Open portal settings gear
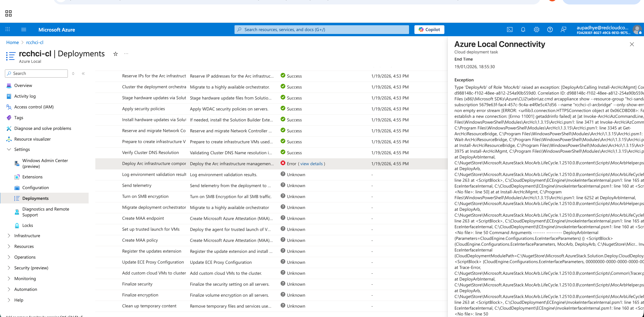 coord(537,30)
